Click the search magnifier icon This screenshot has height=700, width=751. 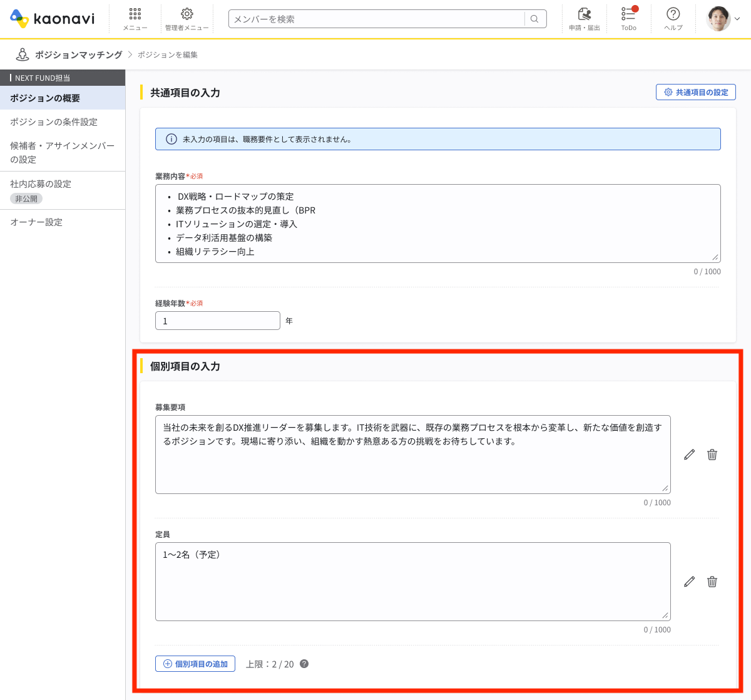[x=534, y=19]
